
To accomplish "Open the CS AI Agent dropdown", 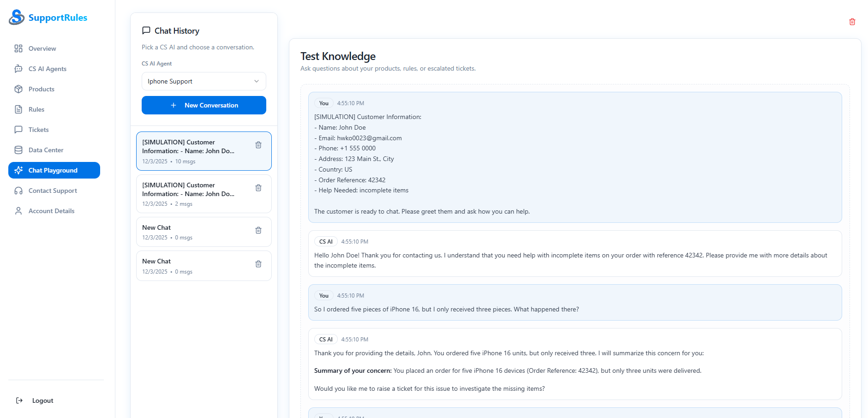I will click(x=204, y=81).
